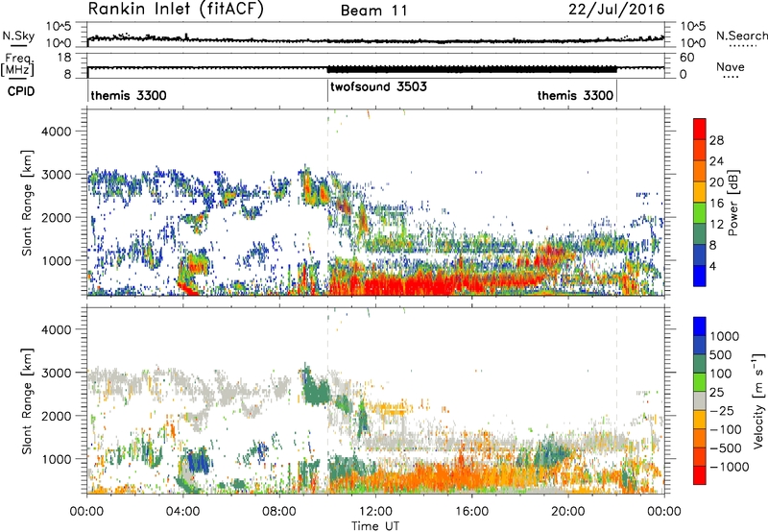Image resolution: width=768 pixels, height=532 pixels.
Task: Click the '-1000' Velocity colorbar tick label
Action: pos(729,467)
